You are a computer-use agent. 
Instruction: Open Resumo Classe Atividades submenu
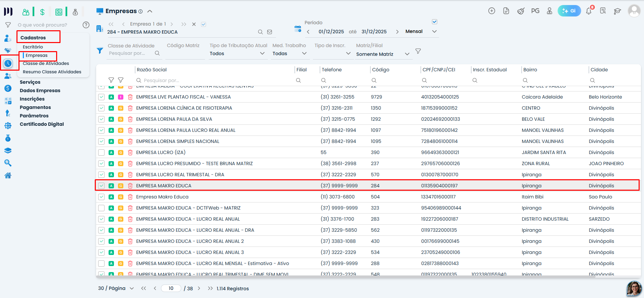(x=52, y=72)
